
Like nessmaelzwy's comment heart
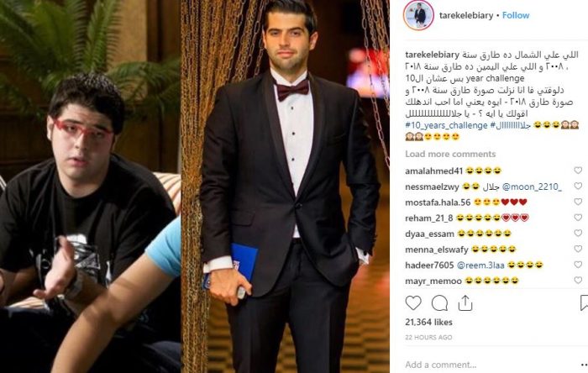pyautogui.click(x=578, y=186)
